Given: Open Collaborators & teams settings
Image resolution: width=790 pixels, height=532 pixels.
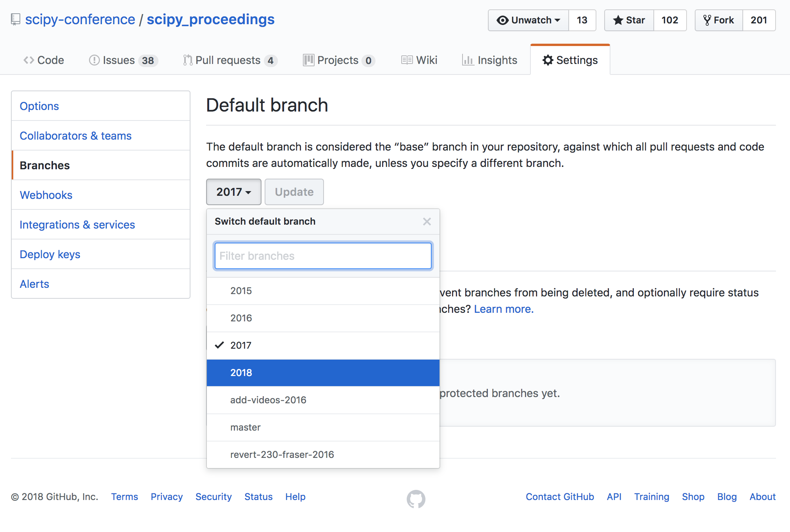Looking at the screenshot, I should pyautogui.click(x=101, y=136).
